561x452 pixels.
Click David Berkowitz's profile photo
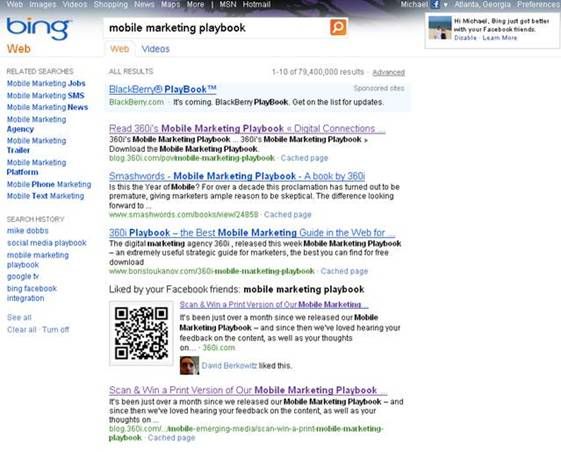189,365
